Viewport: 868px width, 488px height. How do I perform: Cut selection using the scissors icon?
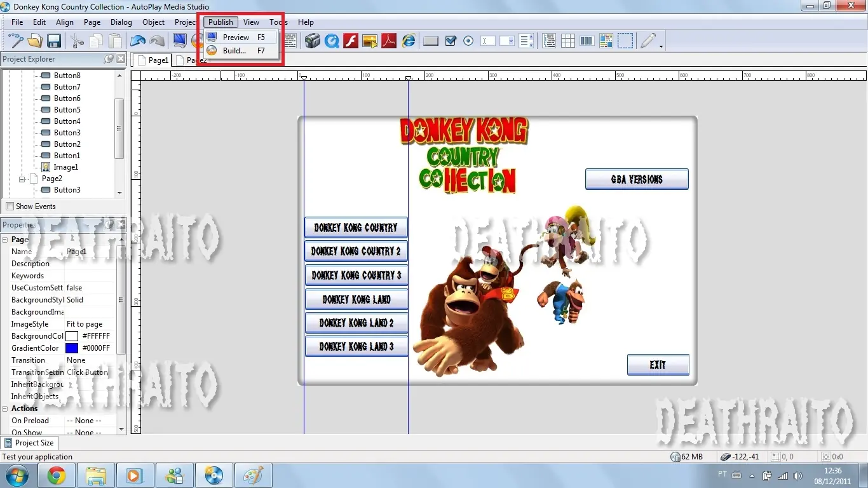click(78, 41)
